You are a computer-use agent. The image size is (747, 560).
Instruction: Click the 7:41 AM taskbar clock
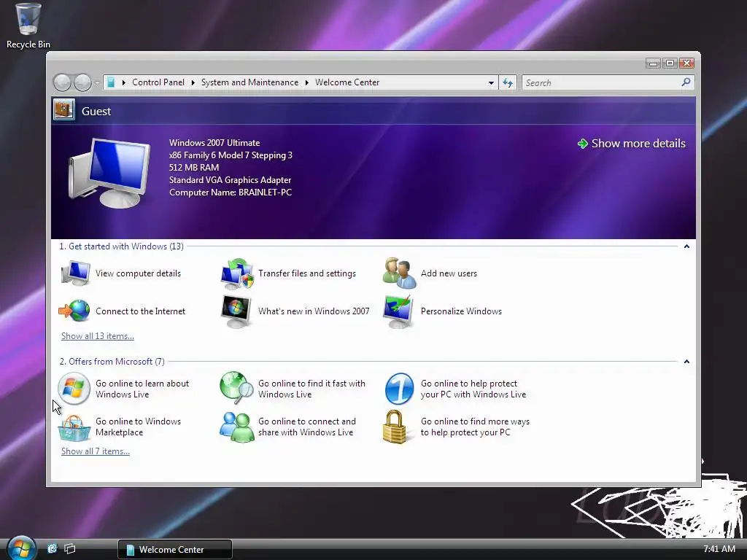point(719,548)
